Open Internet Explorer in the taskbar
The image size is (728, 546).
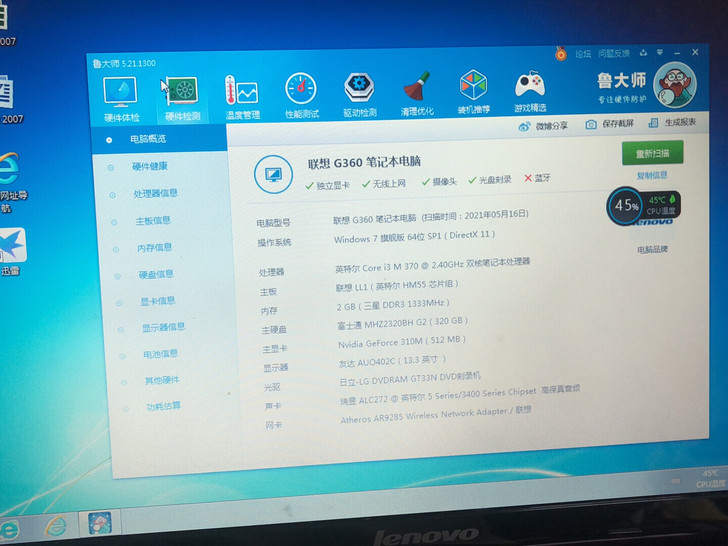(x=56, y=526)
